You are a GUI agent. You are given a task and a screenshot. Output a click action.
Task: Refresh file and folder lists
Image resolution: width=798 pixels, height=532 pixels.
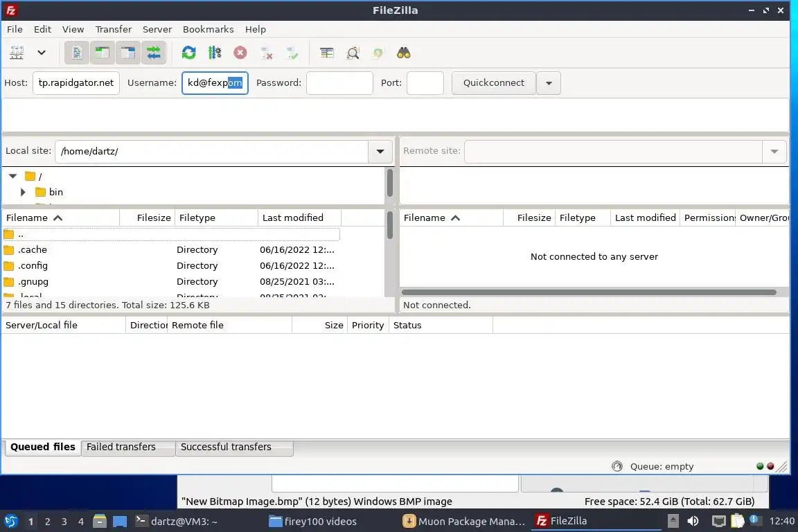[x=189, y=53]
